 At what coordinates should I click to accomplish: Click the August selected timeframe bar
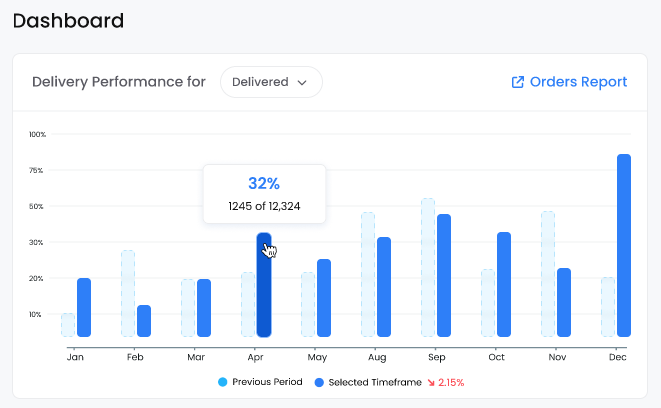pos(384,287)
